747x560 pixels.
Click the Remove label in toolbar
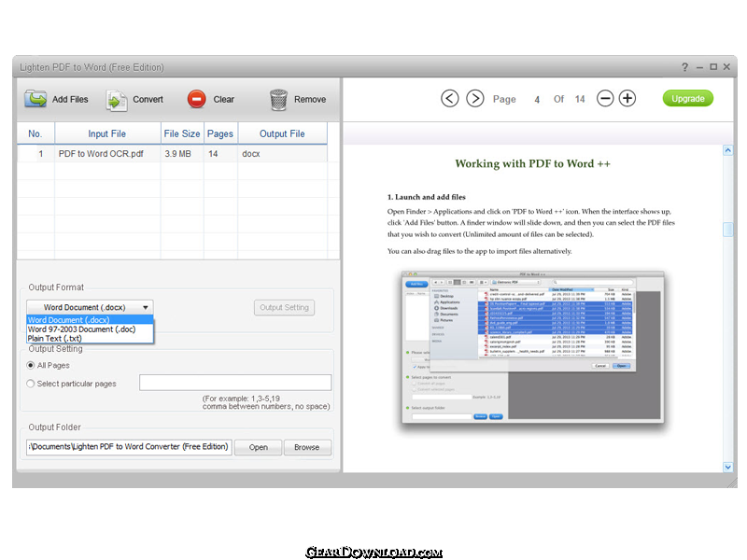coord(310,100)
